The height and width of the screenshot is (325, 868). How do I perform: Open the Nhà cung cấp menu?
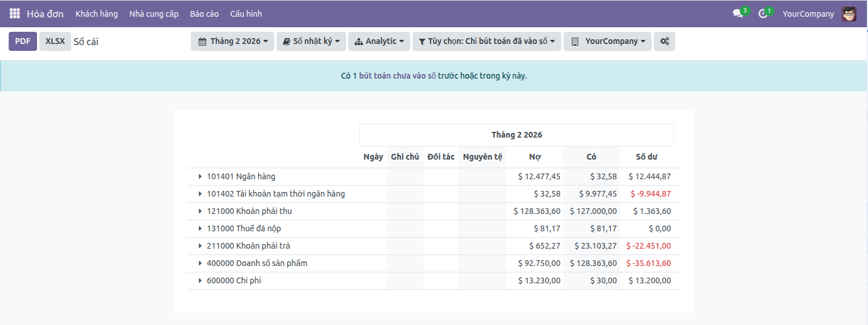pyautogui.click(x=154, y=13)
